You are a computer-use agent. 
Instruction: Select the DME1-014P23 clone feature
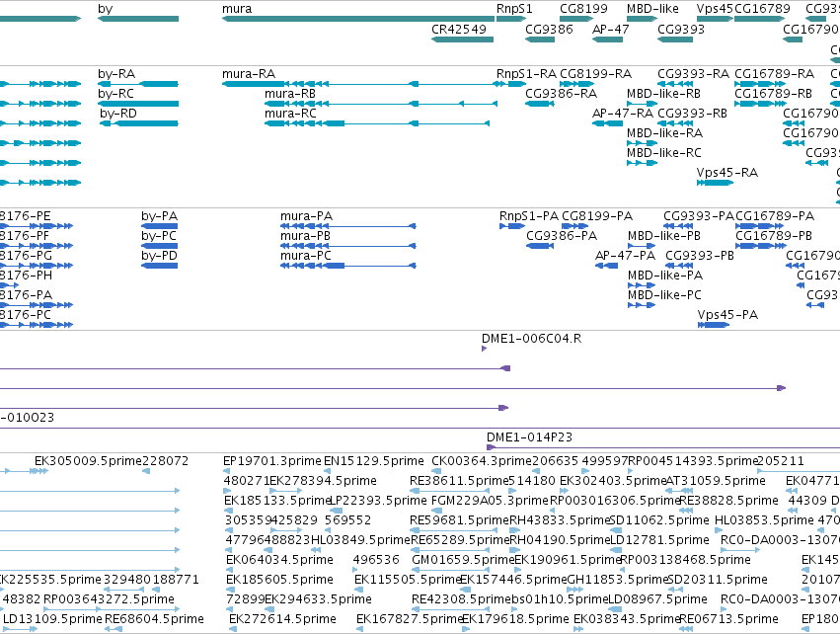pos(663,447)
